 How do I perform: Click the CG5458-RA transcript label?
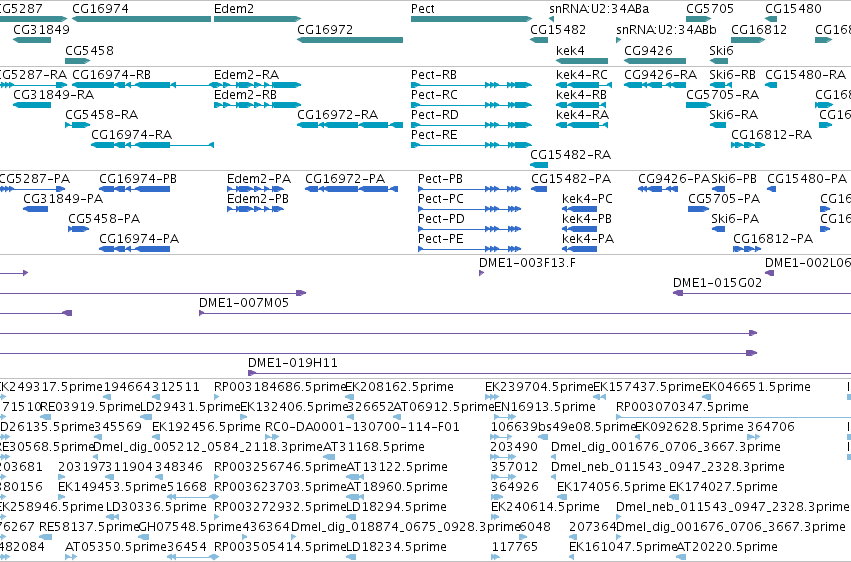pos(101,114)
